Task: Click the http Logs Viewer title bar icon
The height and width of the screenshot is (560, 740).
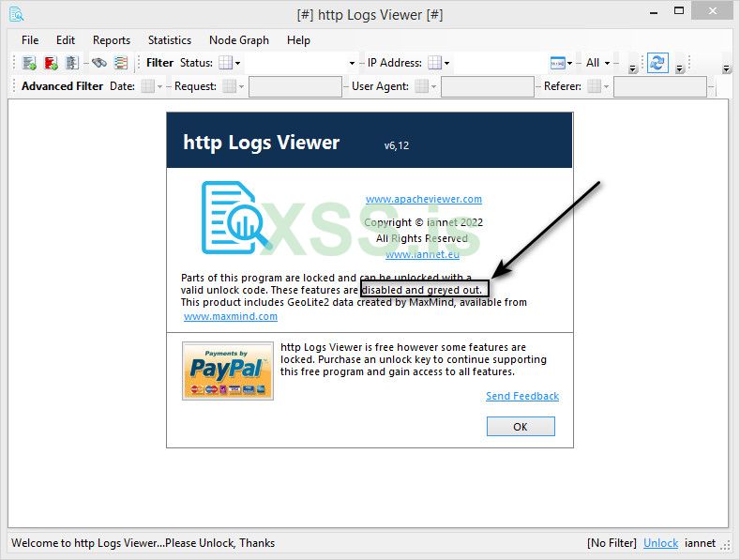Action: click(x=17, y=15)
